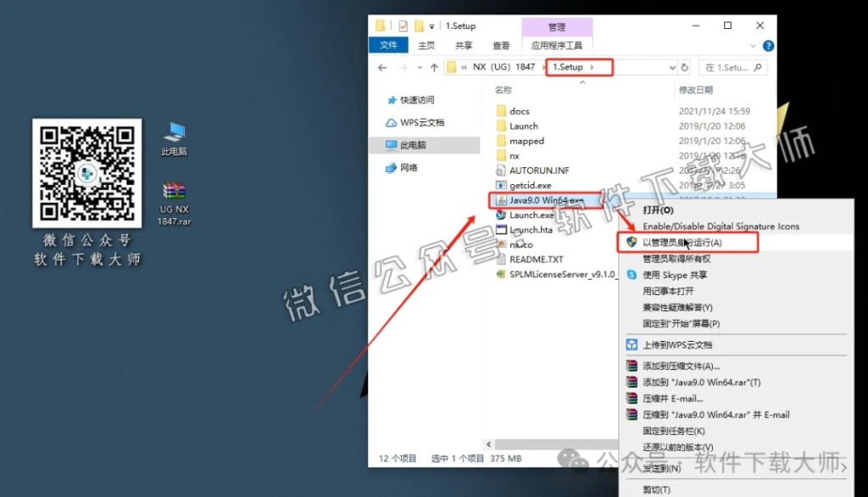Image resolution: width=868 pixels, height=497 pixels.
Task: Open the recent locations dropdown arrow
Action: pyautogui.click(x=420, y=68)
